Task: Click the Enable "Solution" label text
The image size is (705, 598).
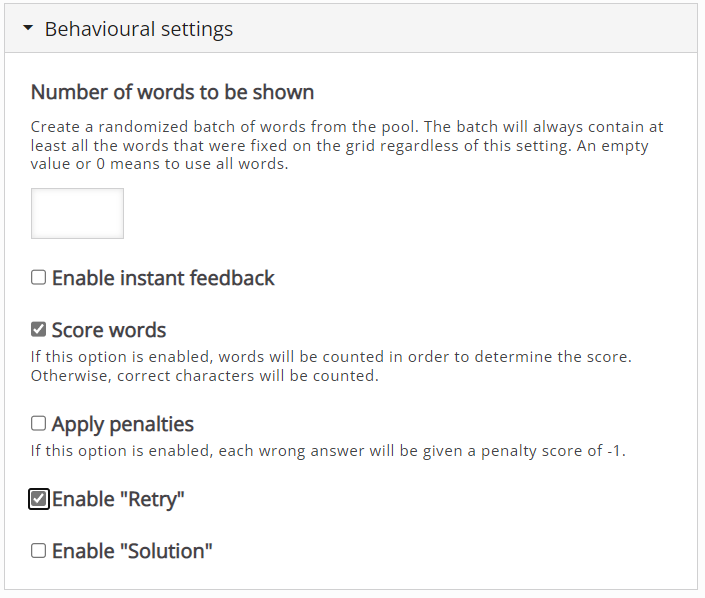Action: [x=132, y=551]
